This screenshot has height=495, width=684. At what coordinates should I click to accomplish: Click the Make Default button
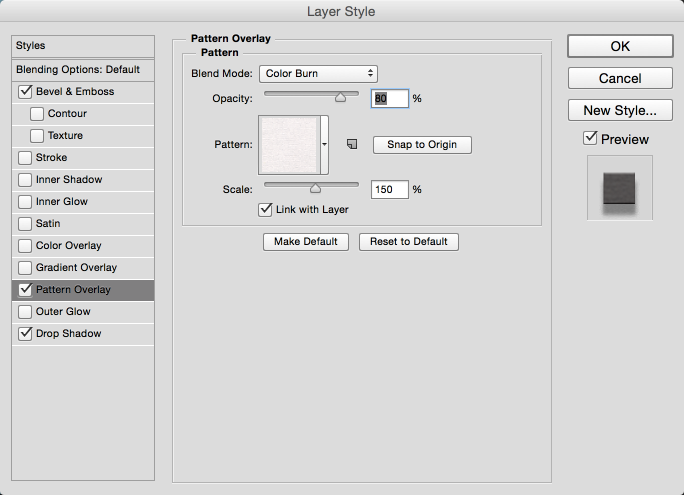pyautogui.click(x=306, y=242)
